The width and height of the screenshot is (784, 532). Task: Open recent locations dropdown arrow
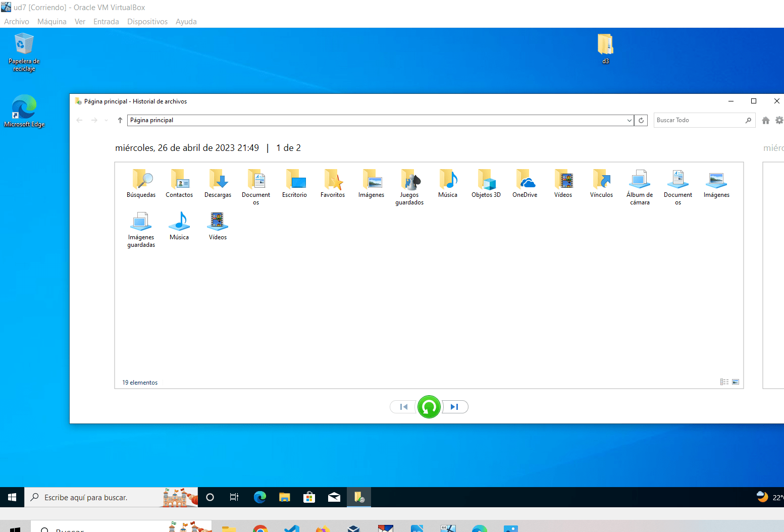106,120
